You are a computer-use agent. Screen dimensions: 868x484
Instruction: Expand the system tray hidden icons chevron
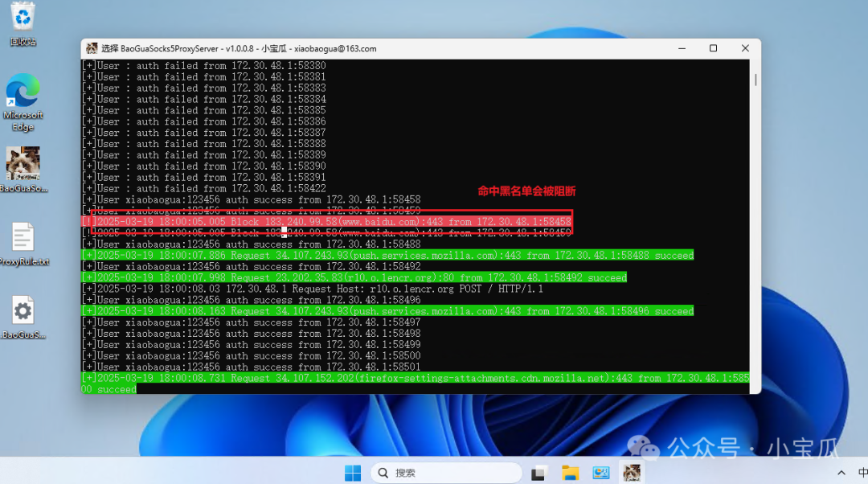tap(841, 472)
